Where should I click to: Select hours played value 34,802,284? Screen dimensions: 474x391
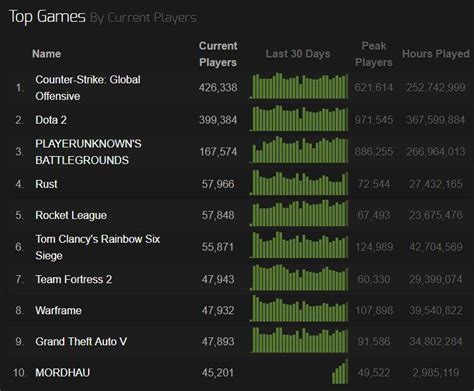(x=436, y=342)
